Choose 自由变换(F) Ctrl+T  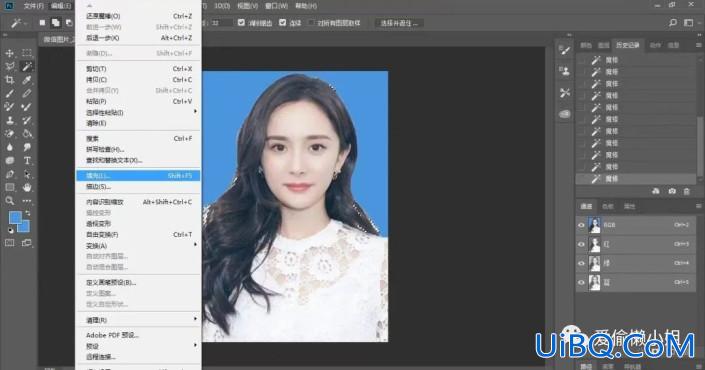coord(138,235)
